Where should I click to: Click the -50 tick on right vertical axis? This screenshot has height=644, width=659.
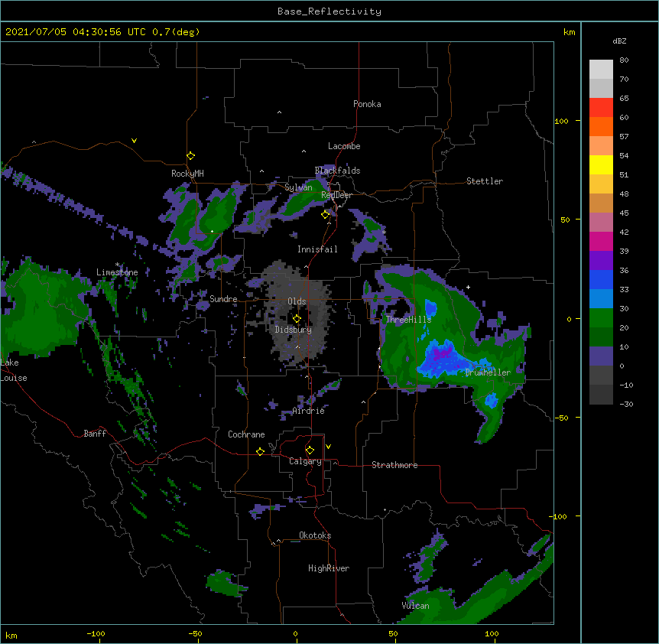[x=561, y=418]
